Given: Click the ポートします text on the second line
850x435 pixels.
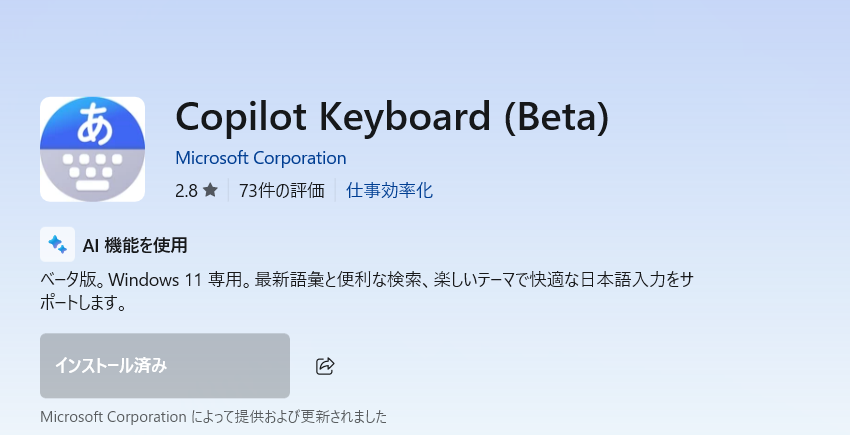Looking at the screenshot, I should click(82, 303).
